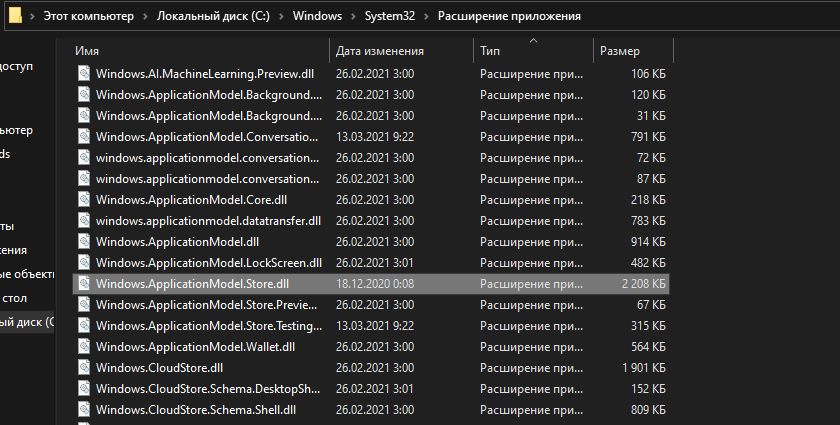Screen dimensions: 840x425
Task: Select Windows.ApplicationModel.Core.dll file name
Action: coord(191,199)
